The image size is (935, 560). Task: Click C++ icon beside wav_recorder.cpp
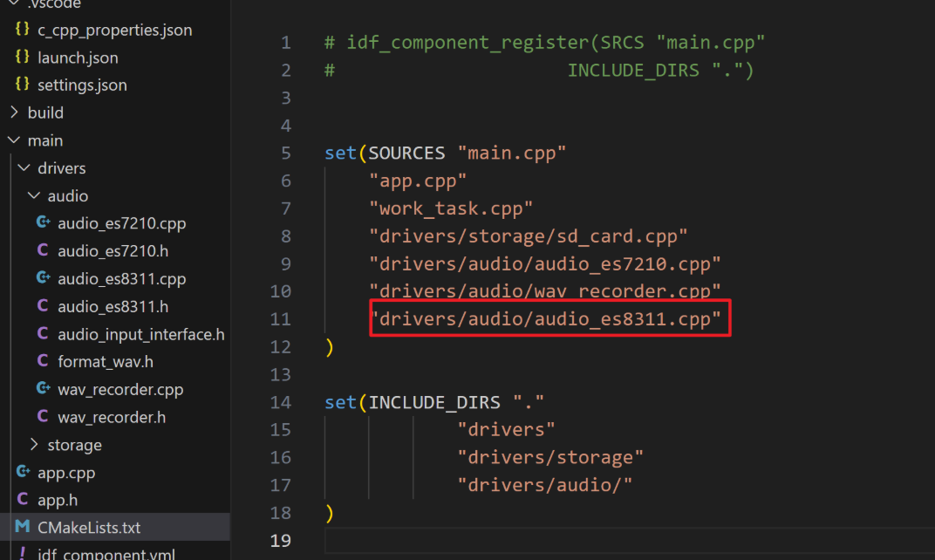click(43, 389)
